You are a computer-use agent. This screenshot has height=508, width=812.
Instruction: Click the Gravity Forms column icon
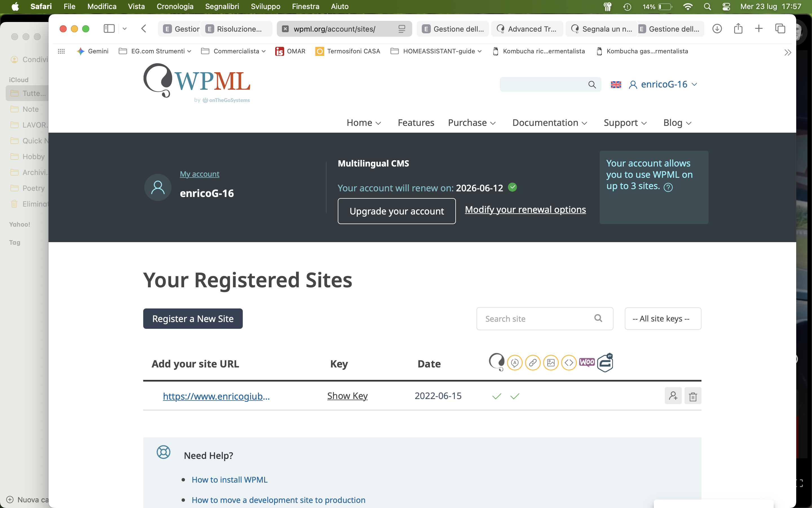click(x=605, y=363)
